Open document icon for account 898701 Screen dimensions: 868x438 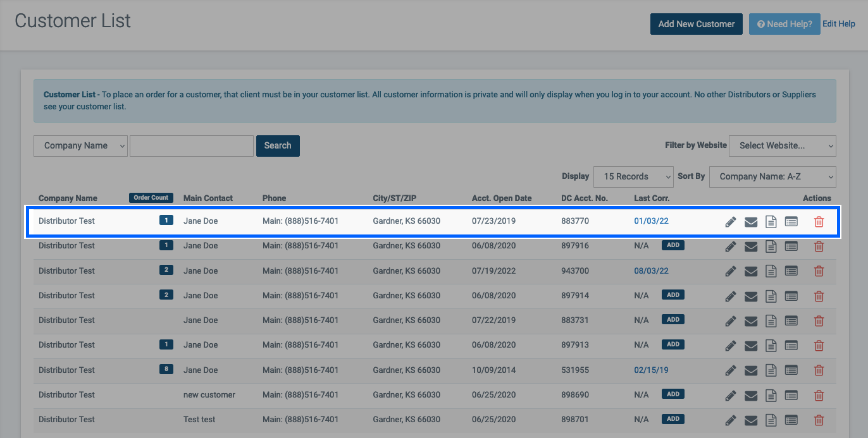pyautogui.click(x=771, y=420)
